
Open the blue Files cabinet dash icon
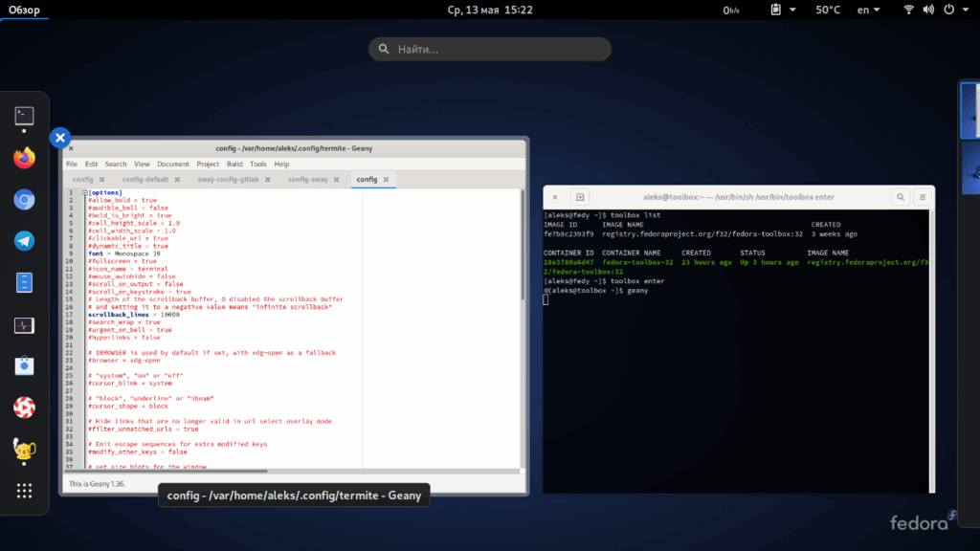[x=24, y=282]
